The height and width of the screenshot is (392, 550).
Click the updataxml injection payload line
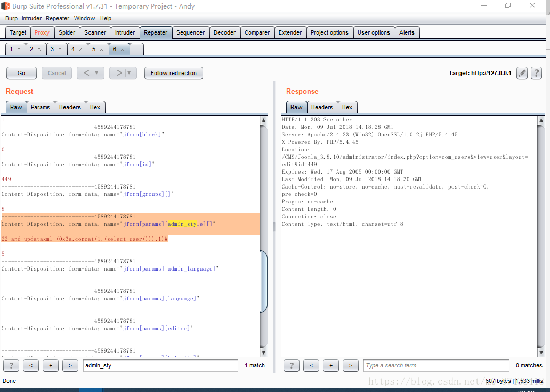point(85,239)
